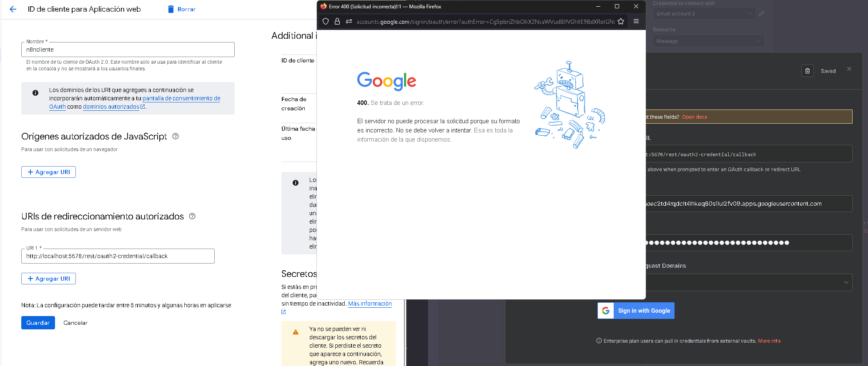Open the Firefox hamburger application menu
The width and height of the screenshot is (868, 366).
coord(636,21)
